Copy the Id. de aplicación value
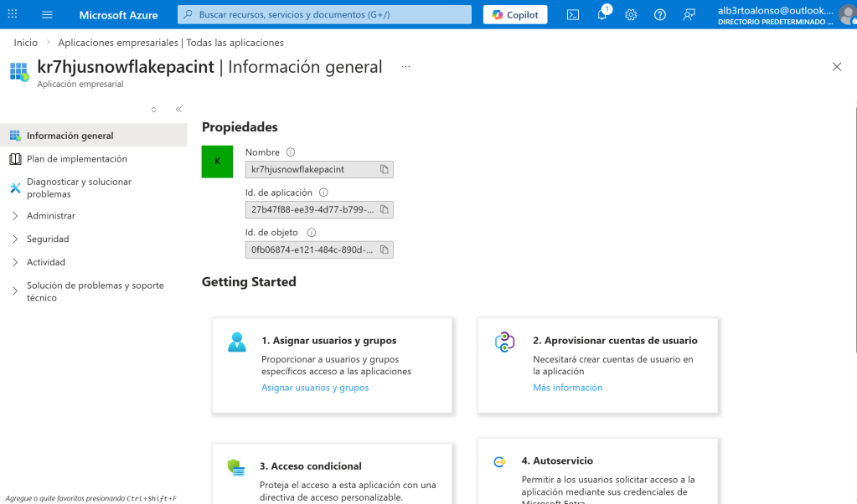857x504 pixels. [385, 209]
